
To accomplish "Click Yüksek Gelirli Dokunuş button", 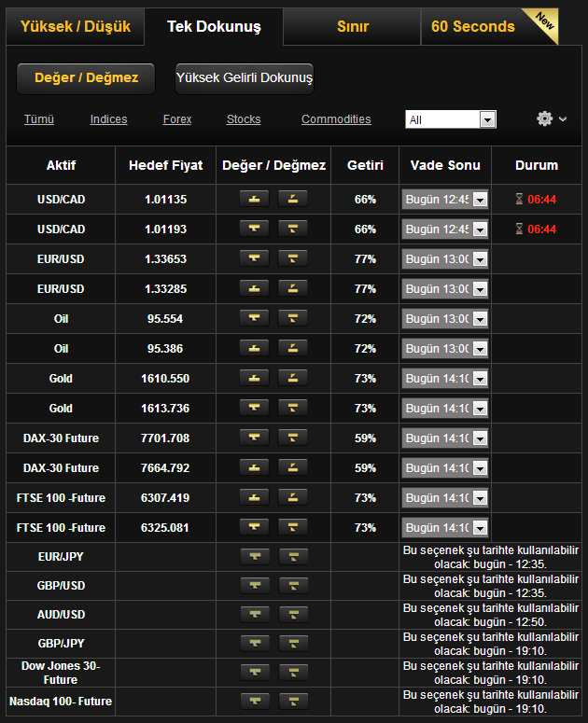I will (x=245, y=78).
